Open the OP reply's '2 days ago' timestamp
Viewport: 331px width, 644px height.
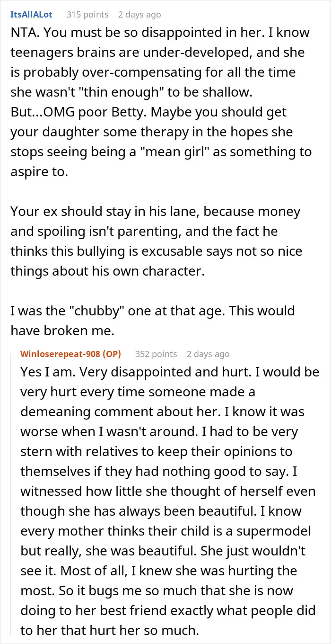208,354
